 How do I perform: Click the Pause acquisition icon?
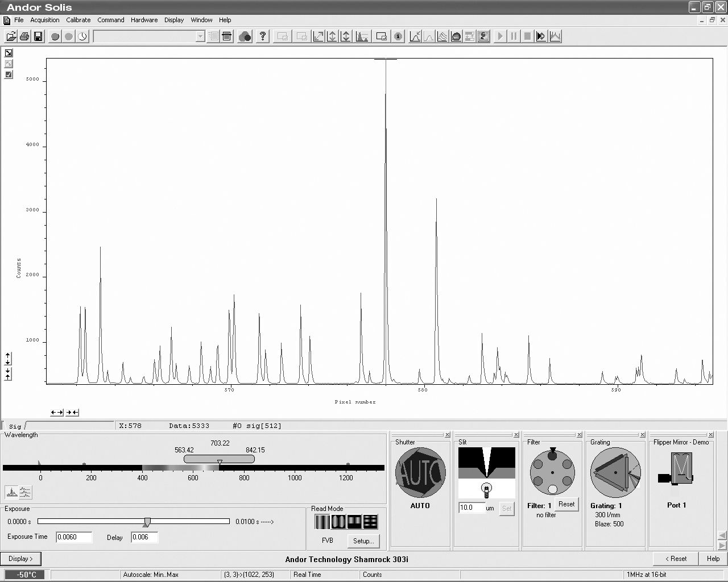click(514, 36)
